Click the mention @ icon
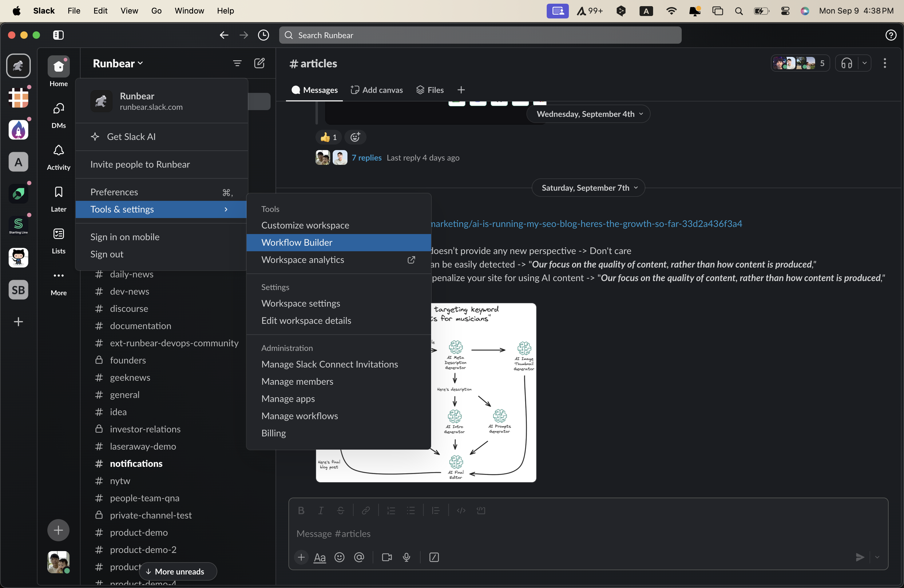The image size is (904, 588). 359,557
